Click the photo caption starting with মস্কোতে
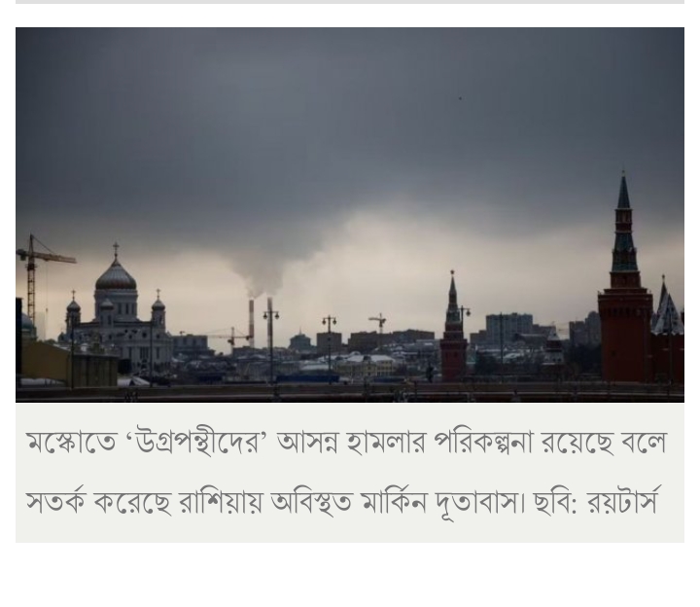700x607 pixels. click(346, 473)
